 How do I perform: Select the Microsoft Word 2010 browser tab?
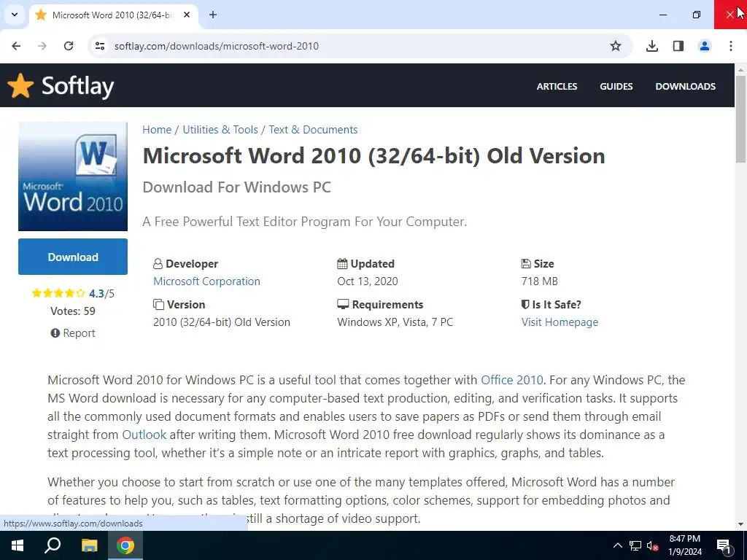tap(112, 15)
